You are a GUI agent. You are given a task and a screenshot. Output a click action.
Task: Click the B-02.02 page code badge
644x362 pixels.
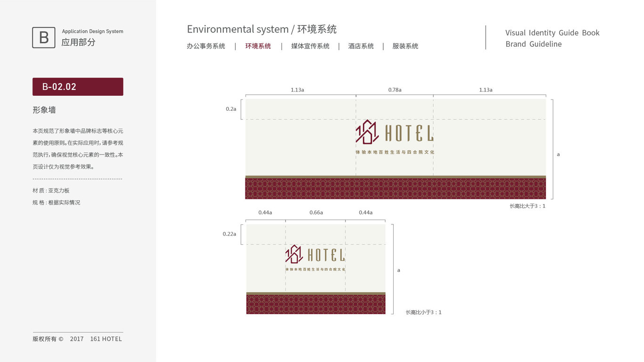(78, 87)
